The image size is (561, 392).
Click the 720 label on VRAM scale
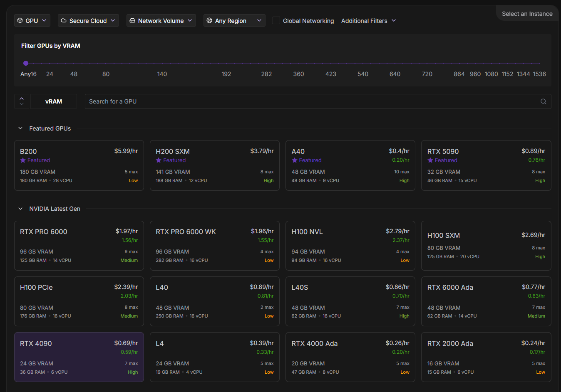coord(427,74)
